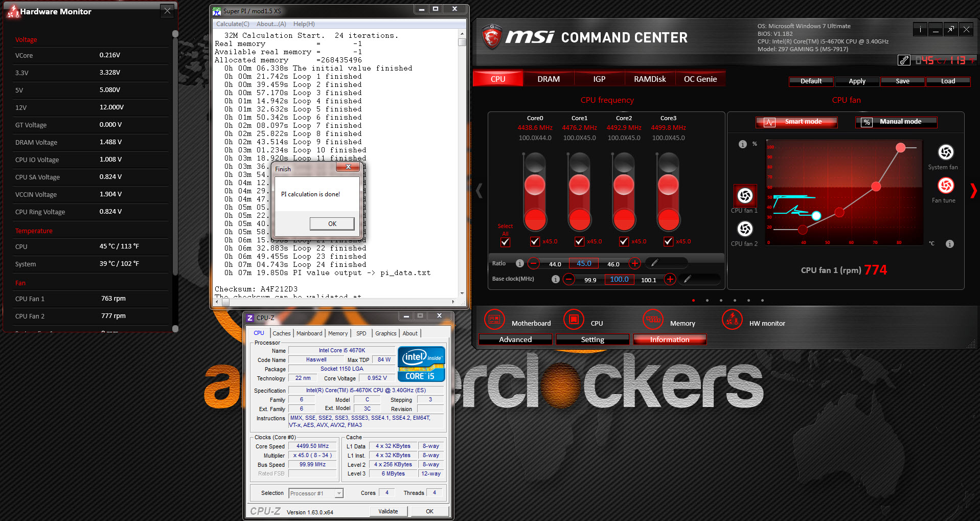Open the Memory tab in CPU-Z
The image size is (980, 521).
[337, 333]
